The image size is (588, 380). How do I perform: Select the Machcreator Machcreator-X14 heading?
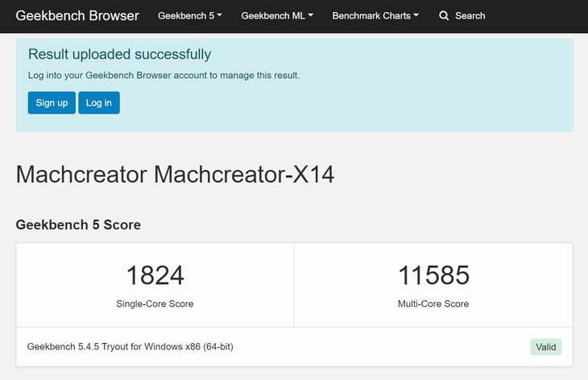click(x=175, y=175)
